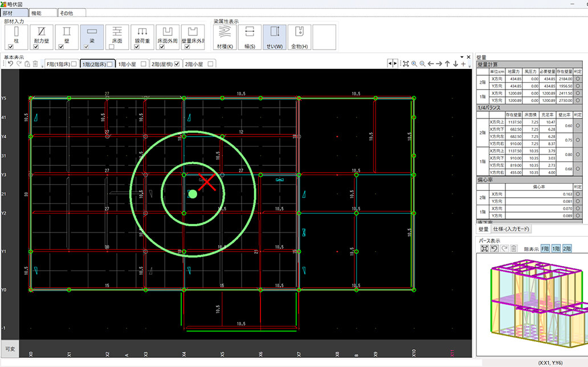The width and height of the screenshot is (588, 367).
Task: Toggle the 床面 checkbox
Action: point(112,47)
